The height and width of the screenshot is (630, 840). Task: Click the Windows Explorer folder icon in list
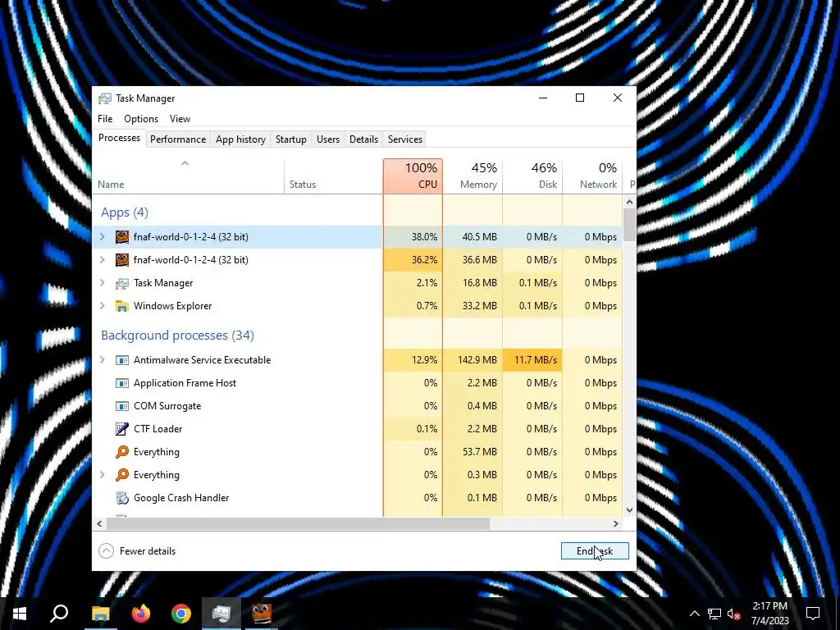coord(122,306)
